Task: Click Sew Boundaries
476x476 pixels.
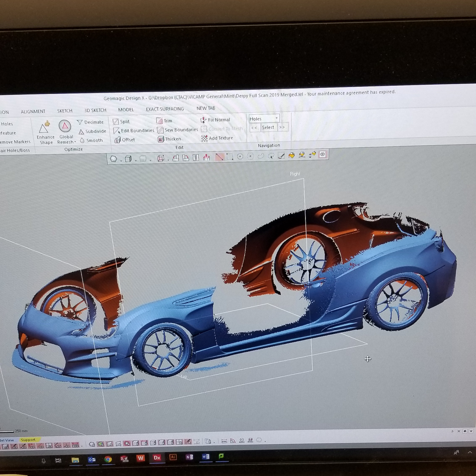Action: coord(178,130)
